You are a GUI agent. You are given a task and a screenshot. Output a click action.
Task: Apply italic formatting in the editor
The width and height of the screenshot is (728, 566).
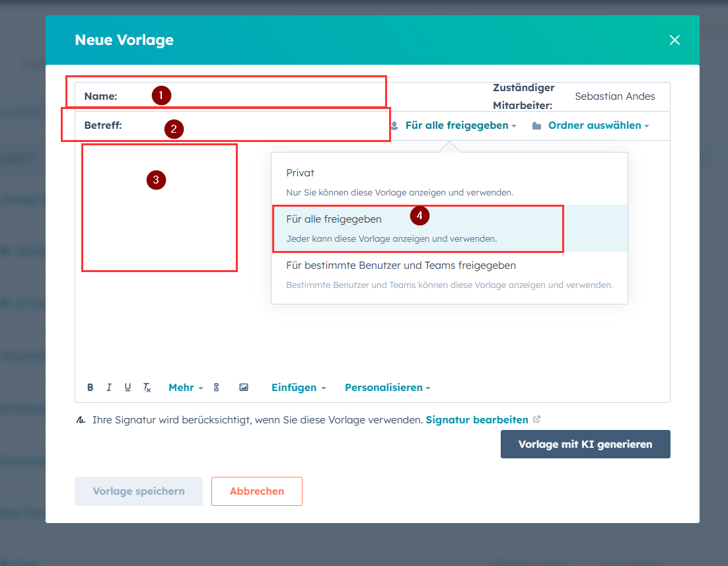tap(109, 388)
